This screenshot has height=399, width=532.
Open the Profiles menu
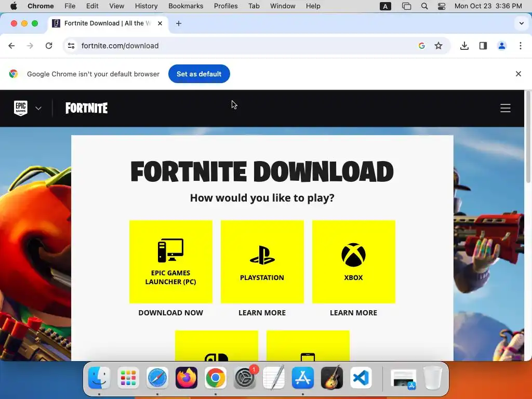coord(226,6)
